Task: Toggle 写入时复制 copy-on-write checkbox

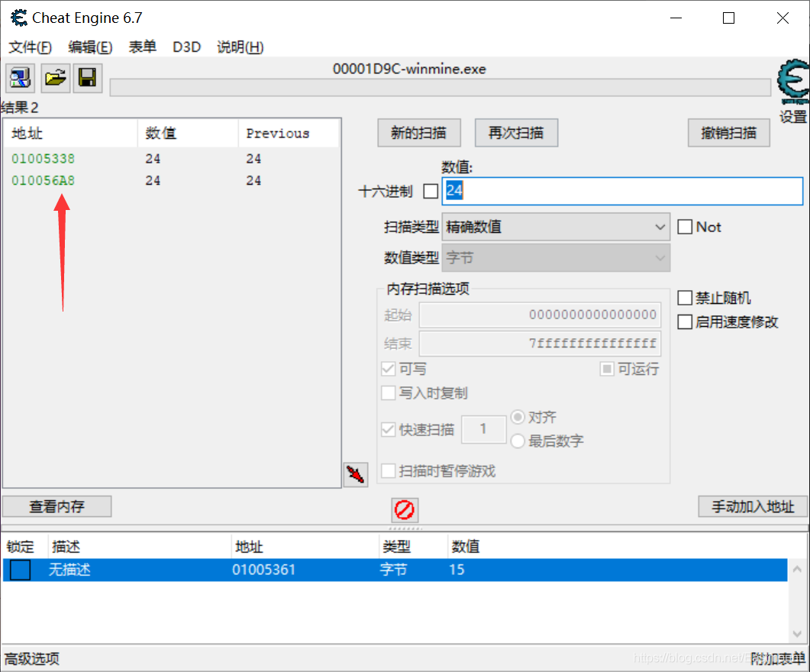Action: 388,393
